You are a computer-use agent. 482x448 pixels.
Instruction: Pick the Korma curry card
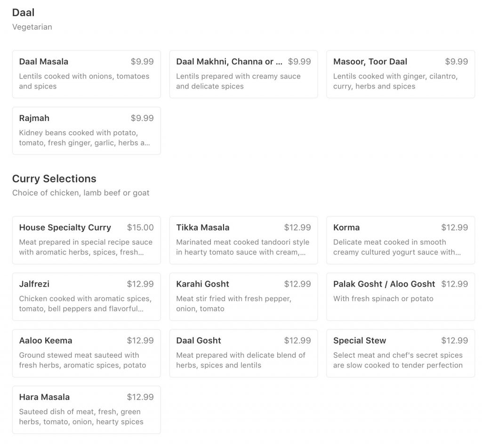[401, 240]
